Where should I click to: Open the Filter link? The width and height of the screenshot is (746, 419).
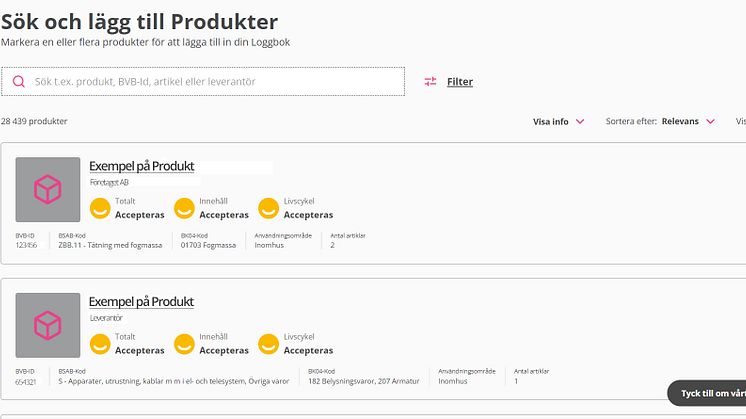[x=460, y=82]
